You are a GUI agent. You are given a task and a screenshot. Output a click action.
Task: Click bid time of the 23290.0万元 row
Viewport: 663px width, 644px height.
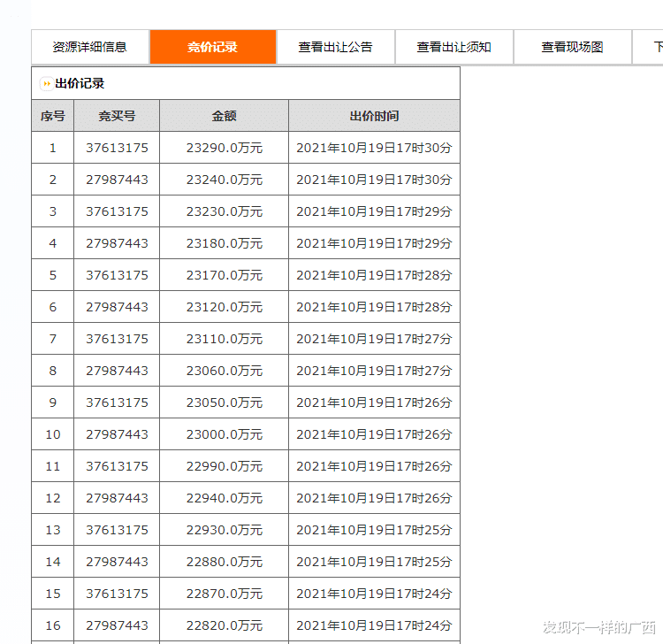point(374,148)
